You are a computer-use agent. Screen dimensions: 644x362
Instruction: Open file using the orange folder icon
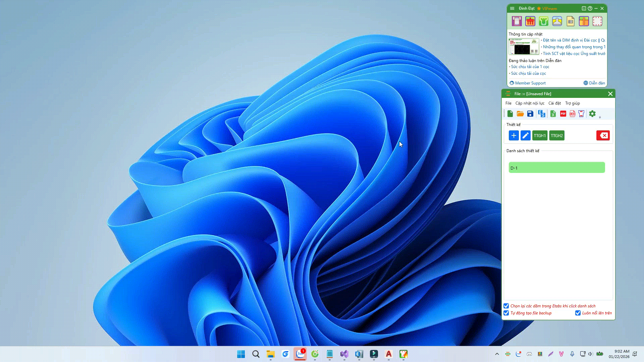pos(520,114)
